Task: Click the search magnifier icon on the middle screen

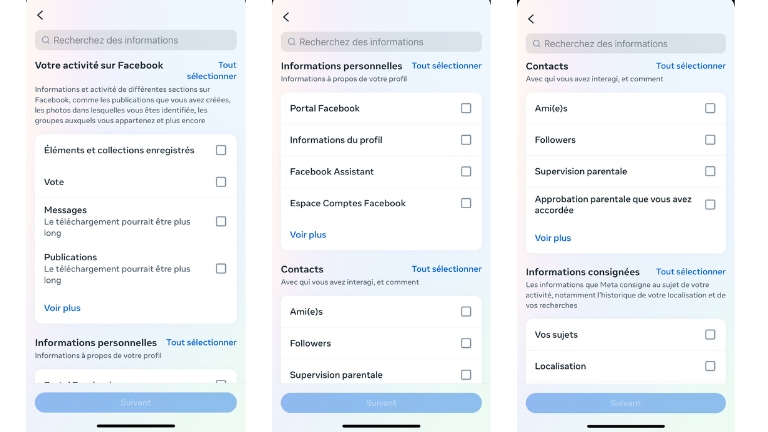Action: pyautogui.click(x=291, y=42)
